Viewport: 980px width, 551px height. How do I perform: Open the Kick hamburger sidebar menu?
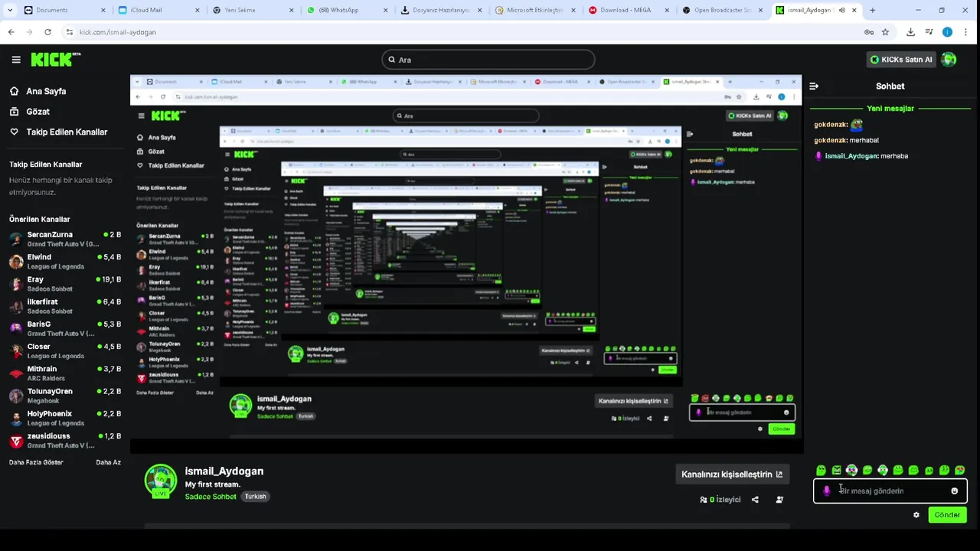(16, 60)
